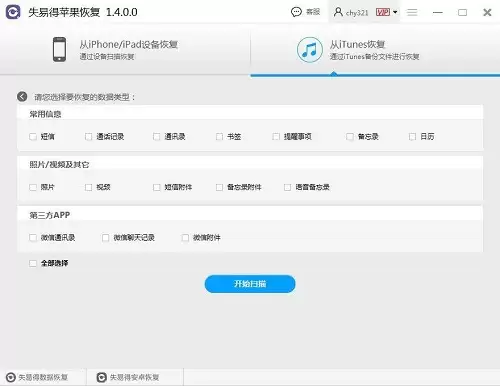500x386 pixels.
Task: Check the 微信聊天记录 option
Action: [x=105, y=238]
